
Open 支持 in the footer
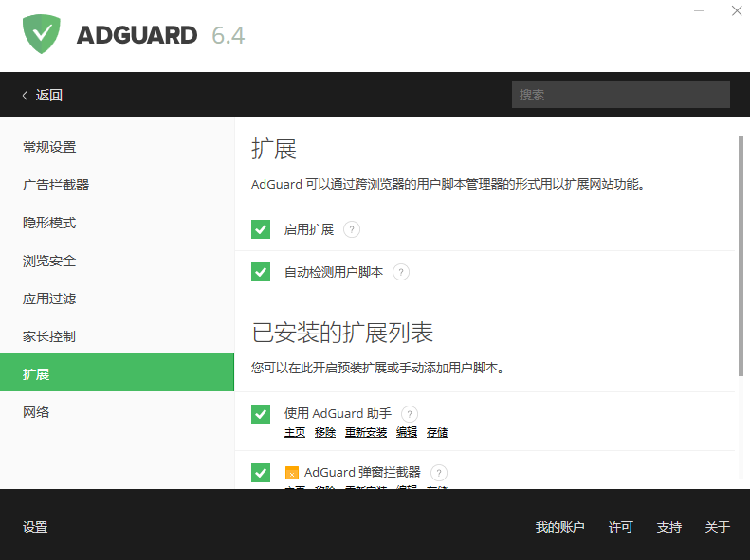pos(668,527)
